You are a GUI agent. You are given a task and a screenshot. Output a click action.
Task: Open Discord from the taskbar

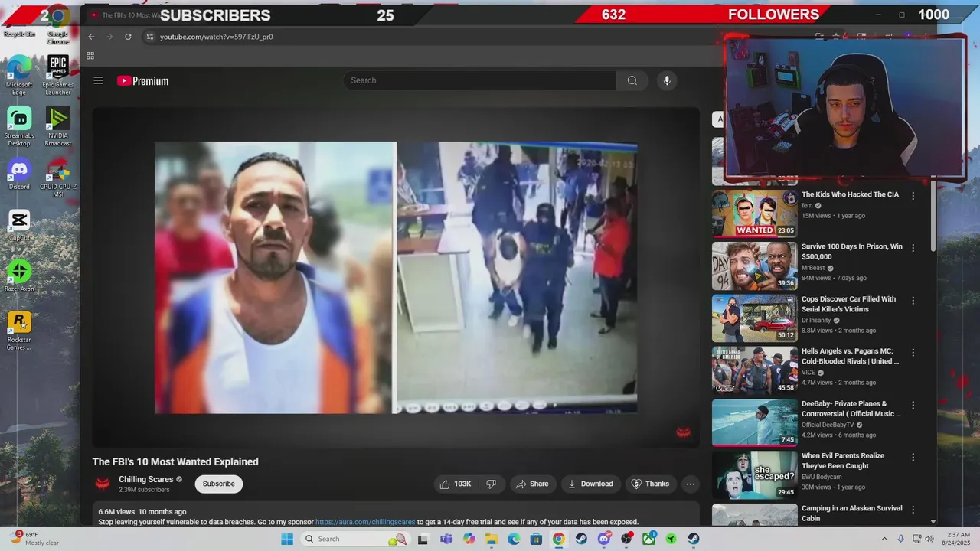(x=603, y=539)
